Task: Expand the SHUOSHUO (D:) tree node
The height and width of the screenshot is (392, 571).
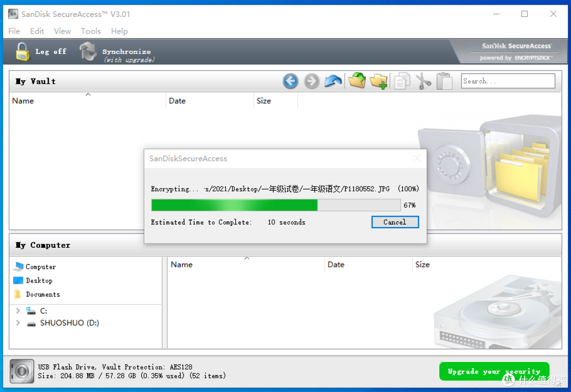Action: pos(18,323)
